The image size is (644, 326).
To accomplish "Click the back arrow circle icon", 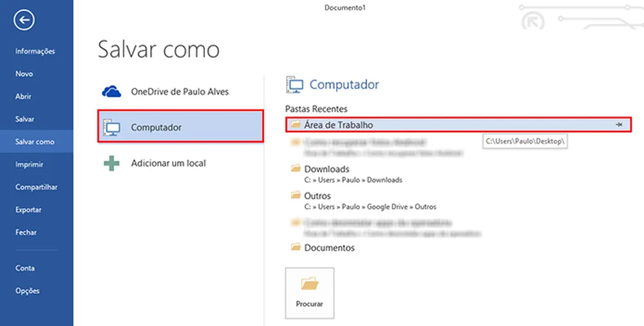I will (25, 21).
